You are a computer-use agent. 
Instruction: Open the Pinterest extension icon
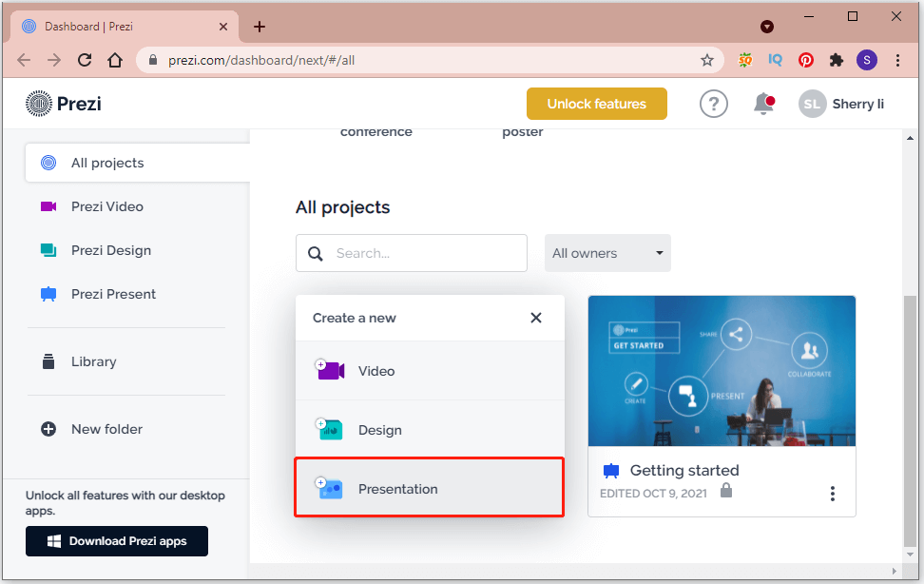(805, 60)
